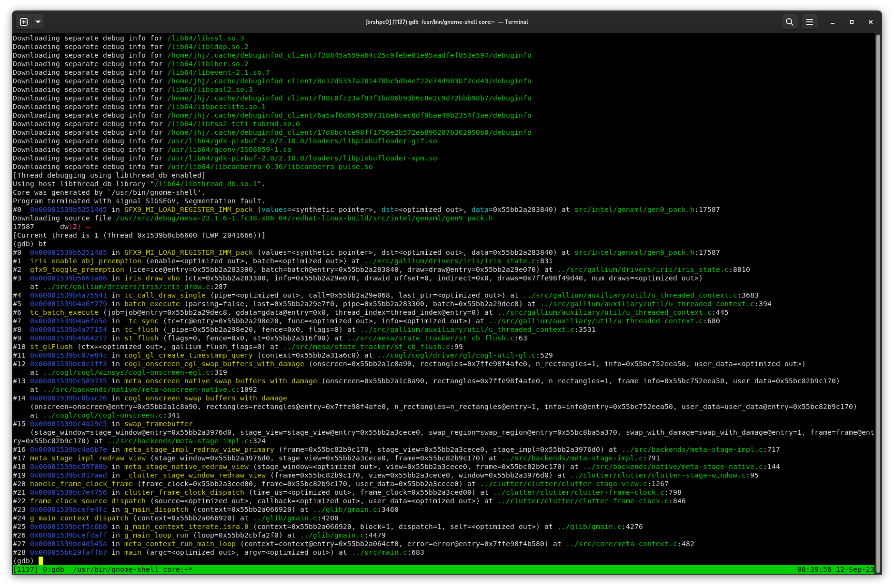The width and height of the screenshot is (894, 588).
Task: Click the gdb prompt cursor at bottom
Action: pos(40,561)
